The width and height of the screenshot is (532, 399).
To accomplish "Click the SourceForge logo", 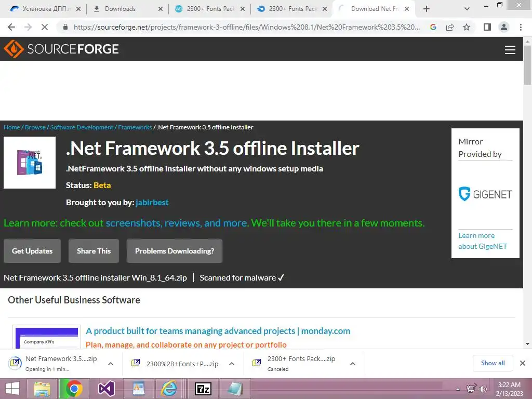I will [x=61, y=49].
